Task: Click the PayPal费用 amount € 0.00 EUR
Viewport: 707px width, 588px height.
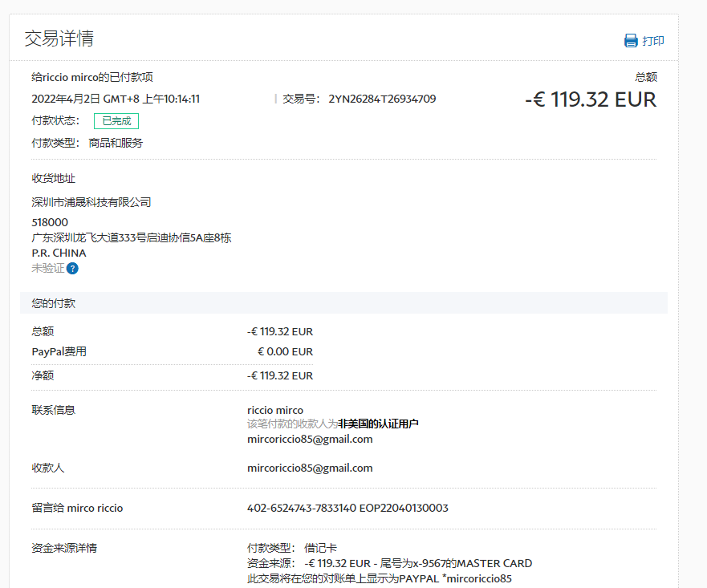Action: click(x=285, y=351)
